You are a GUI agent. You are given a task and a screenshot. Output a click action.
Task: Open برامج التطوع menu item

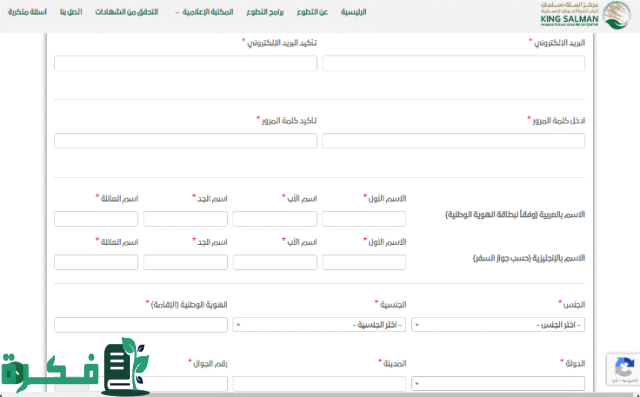point(265,12)
